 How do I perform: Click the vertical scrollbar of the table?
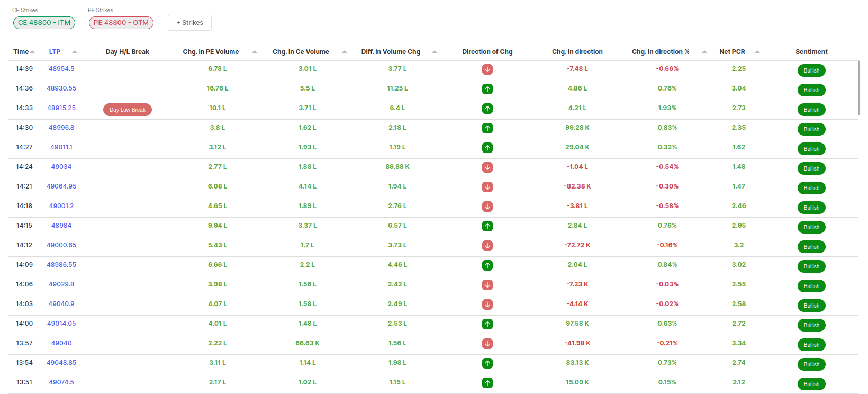(x=858, y=87)
